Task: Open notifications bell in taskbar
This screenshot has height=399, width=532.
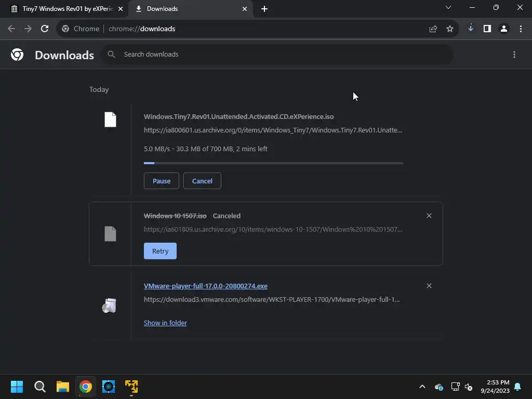Action: pyautogui.click(x=518, y=387)
